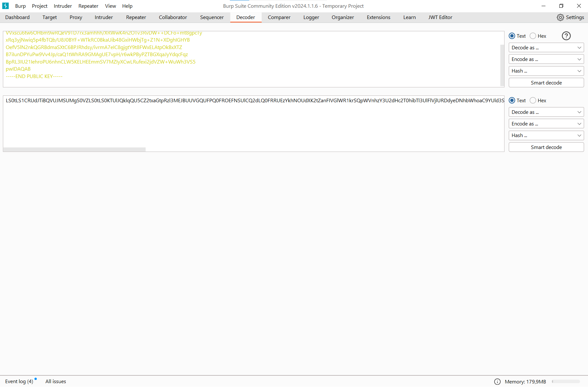This screenshot has width=588, height=387.
Task: Restore down the Burp Suite window
Action: pos(561,6)
